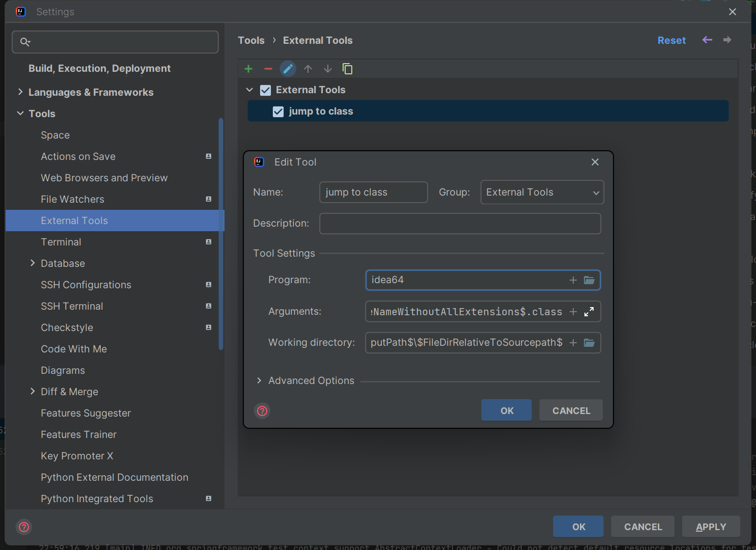Select Terminal in settings tree

coord(61,242)
